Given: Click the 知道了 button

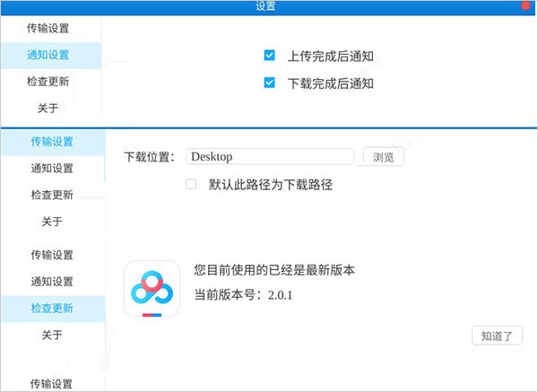Looking at the screenshot, I should tap(497, 335).
